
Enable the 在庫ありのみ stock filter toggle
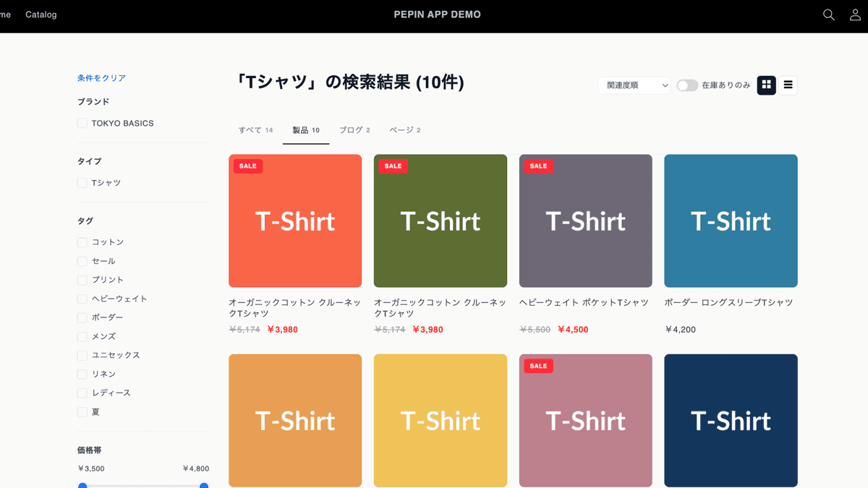[x=686, y=85]
